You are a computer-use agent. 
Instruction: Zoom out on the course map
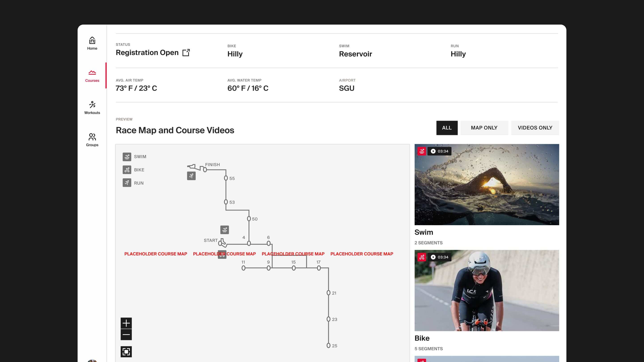[x=126, y=335]
